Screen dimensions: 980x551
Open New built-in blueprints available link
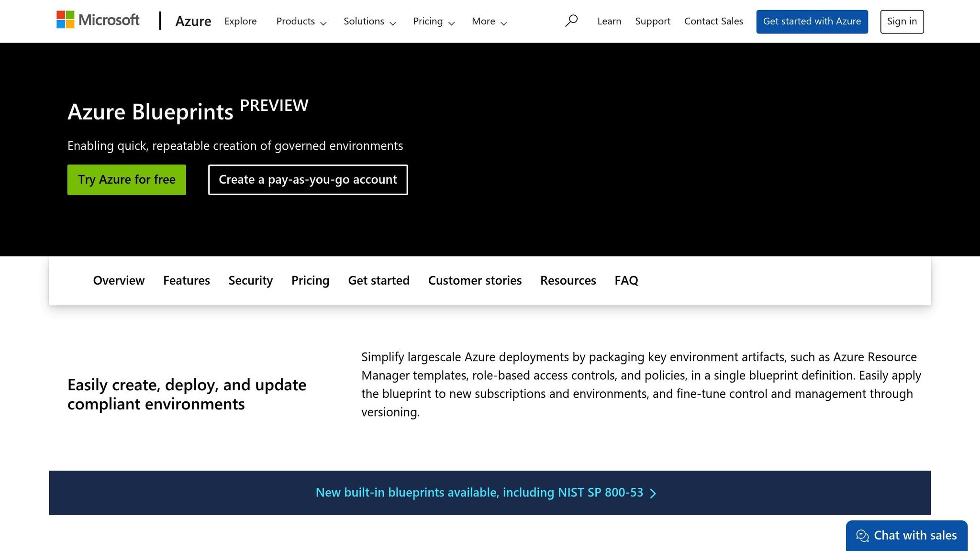click(x=486, y=493)
